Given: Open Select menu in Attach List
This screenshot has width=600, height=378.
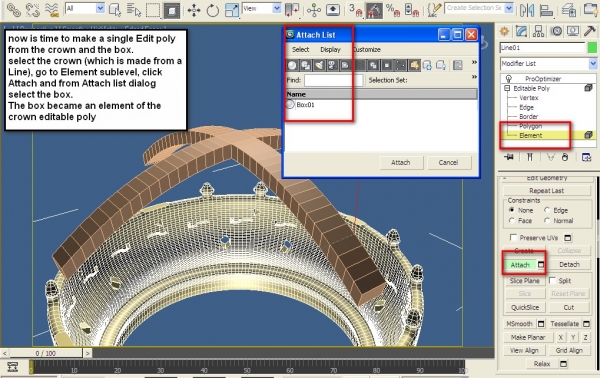Looking at the screenshot, I should (x=300, y=50).
